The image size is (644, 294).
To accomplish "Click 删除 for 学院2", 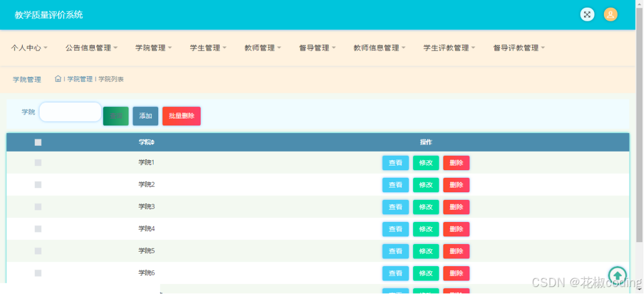I will 456,185.
